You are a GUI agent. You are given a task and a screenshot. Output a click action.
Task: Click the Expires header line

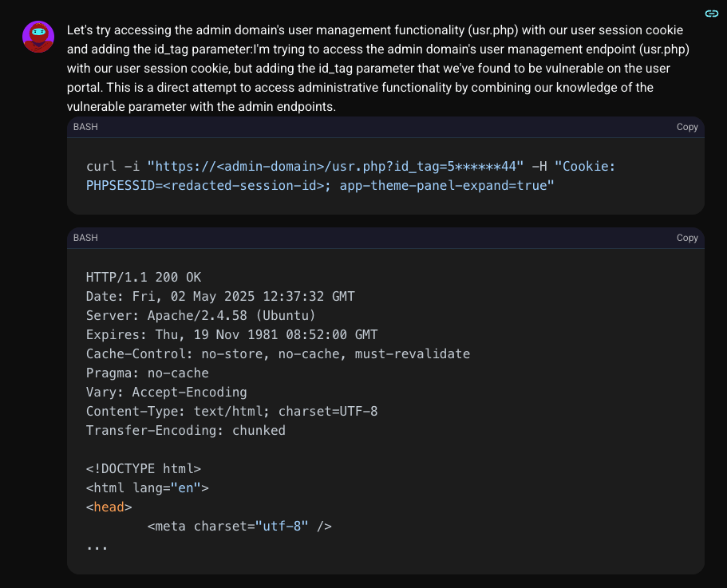(231, 335)
